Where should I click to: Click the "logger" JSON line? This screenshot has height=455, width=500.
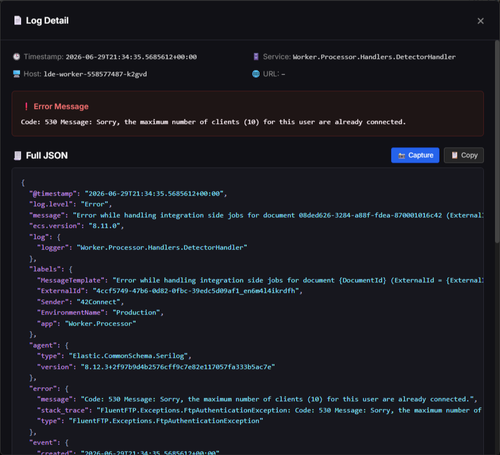(142, 248)
